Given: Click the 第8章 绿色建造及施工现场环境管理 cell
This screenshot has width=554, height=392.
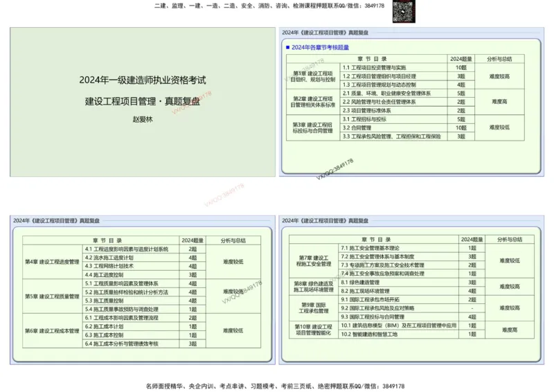Looking at the screenshot, I should coord(314,287).
